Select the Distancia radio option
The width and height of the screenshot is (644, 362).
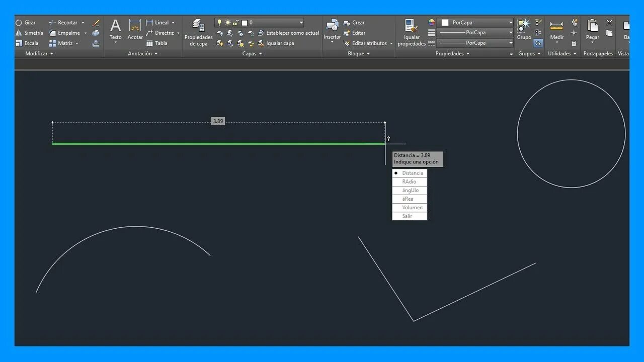click(x=410, y=173)
